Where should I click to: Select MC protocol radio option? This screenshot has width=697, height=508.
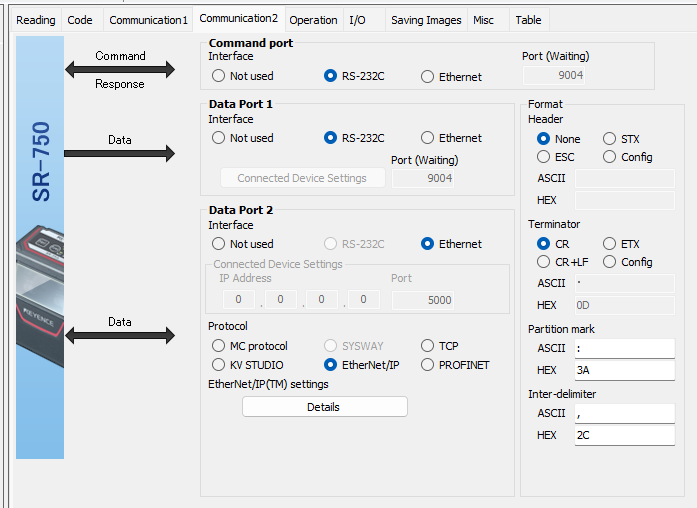point(250,346)
